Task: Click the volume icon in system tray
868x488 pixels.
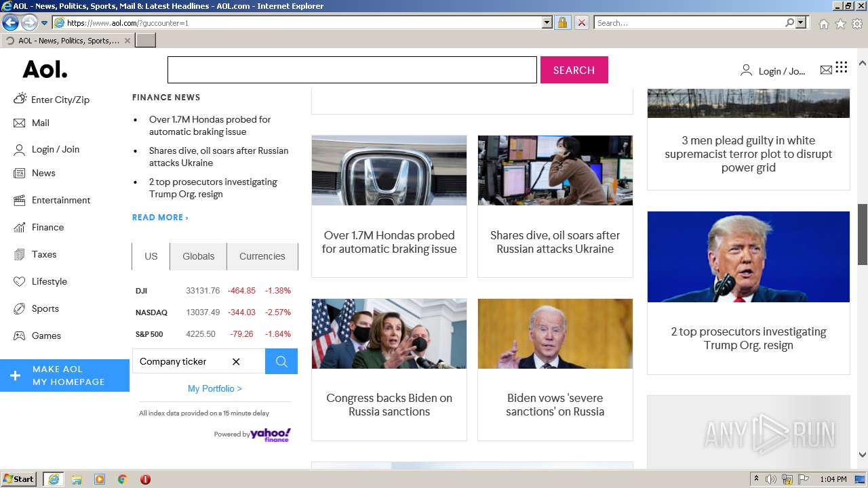Action: [x=771, y=479]
